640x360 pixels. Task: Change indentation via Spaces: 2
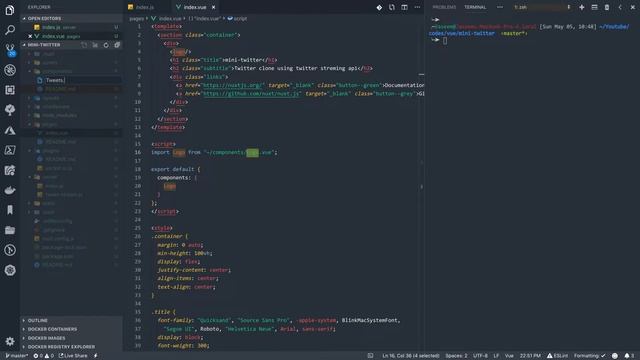coord(456,356)
